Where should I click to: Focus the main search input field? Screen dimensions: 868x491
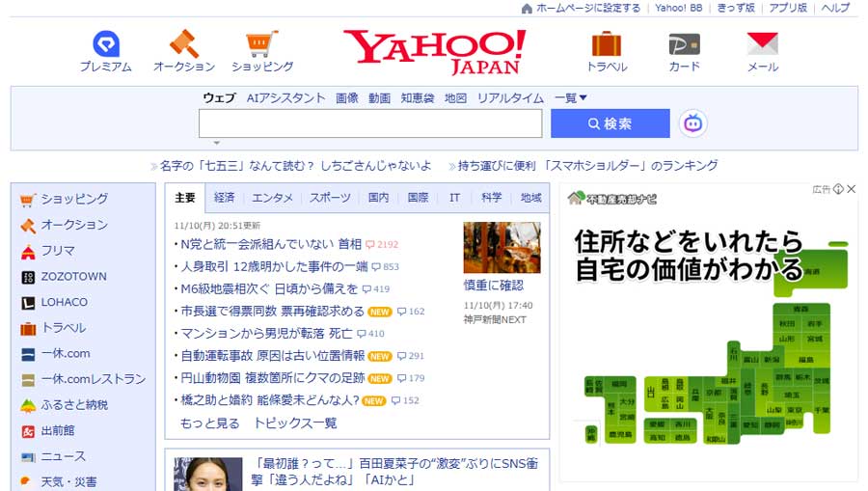coord(370,123)
